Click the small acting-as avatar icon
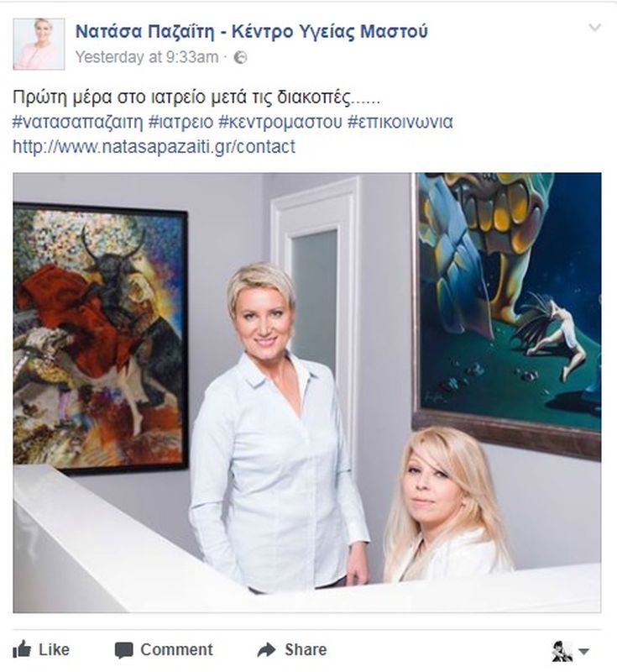617x672 pixels. [562, 652]
